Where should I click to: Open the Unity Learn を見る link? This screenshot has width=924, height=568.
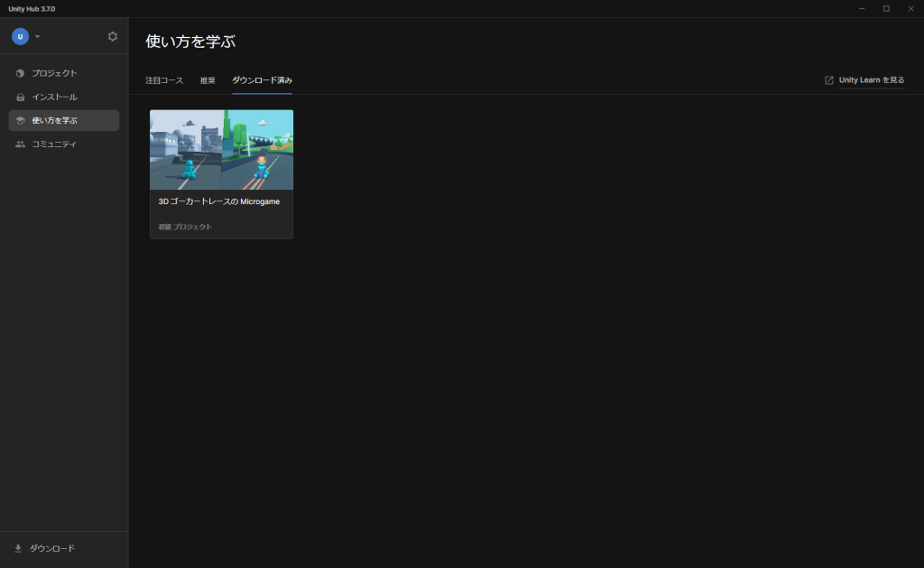[872, 80]
